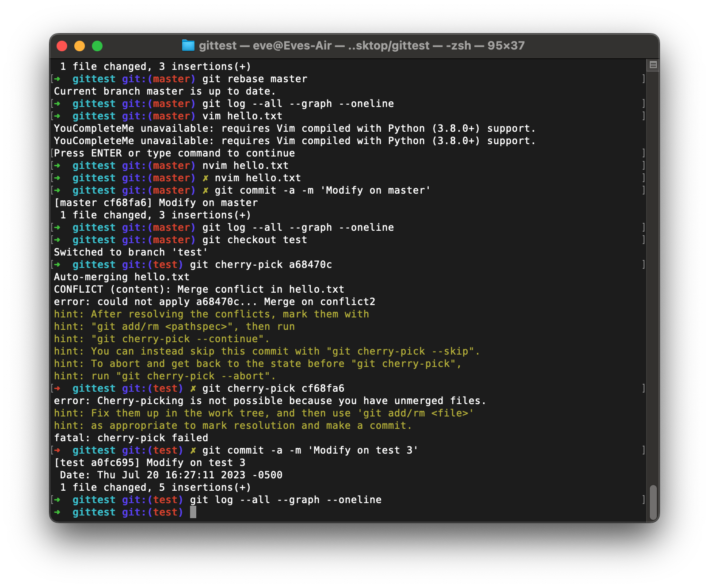Click hint 'Fix them up in the work tree'
This screenshot has height=588, width=709.
pyautogui.click(x=264, y=413)
